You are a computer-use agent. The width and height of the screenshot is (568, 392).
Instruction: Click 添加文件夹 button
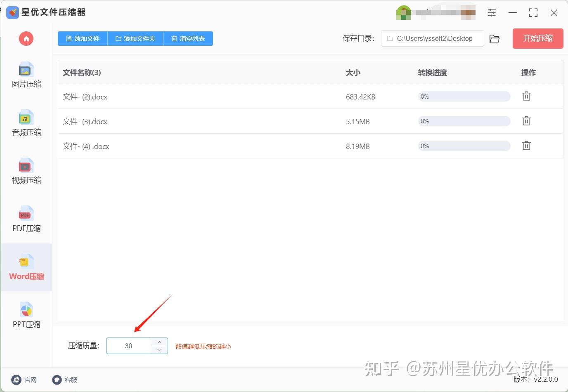pyautogui.click(x=135, y=38)
